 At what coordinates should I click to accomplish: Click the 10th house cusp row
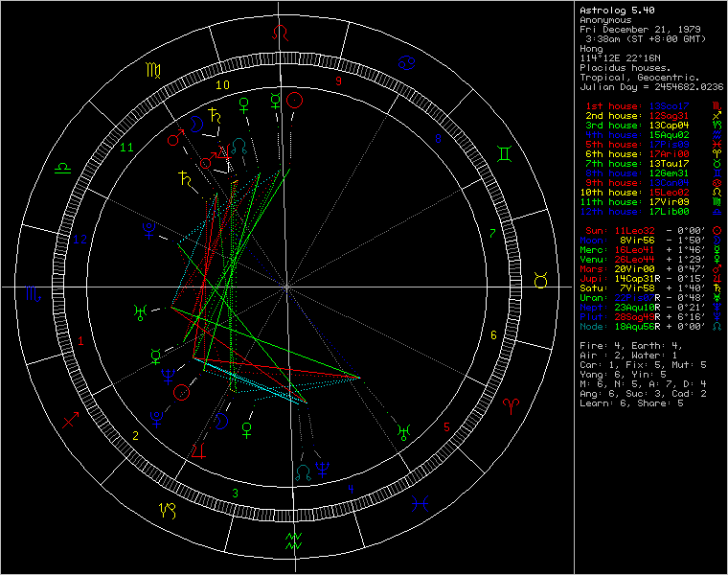point(644,193)
